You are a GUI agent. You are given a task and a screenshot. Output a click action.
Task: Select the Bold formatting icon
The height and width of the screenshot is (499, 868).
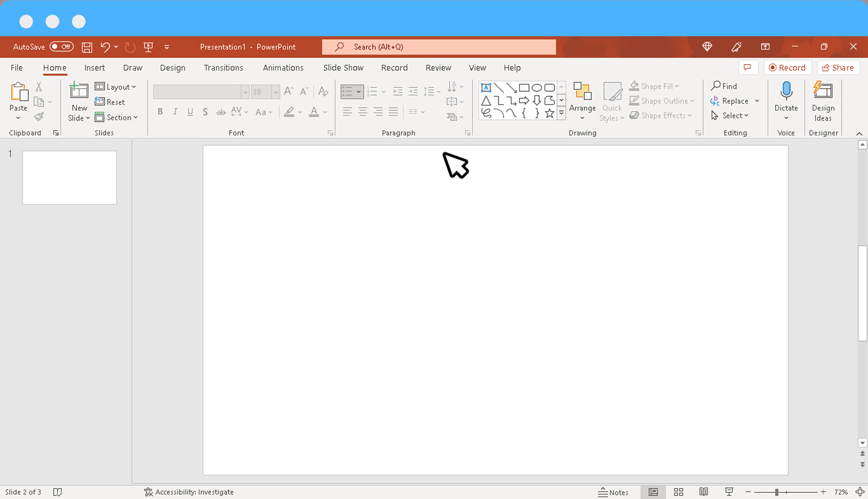160,111
